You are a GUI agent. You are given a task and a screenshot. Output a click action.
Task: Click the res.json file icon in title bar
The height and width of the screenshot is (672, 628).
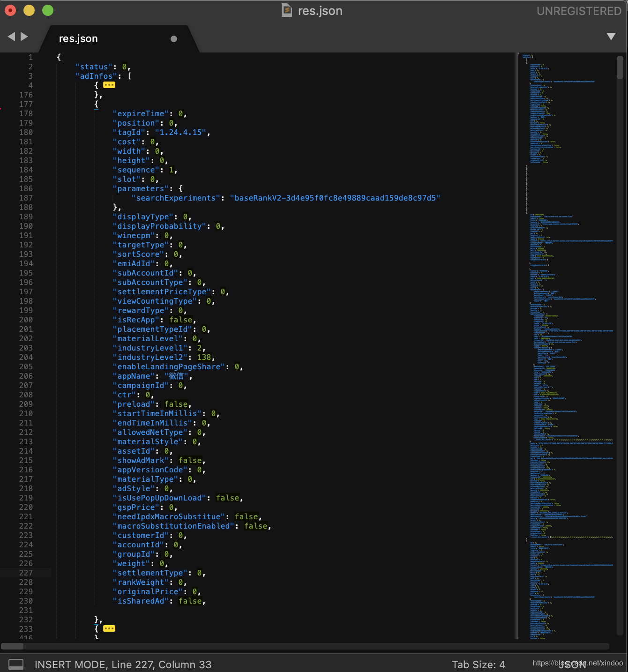287,10
